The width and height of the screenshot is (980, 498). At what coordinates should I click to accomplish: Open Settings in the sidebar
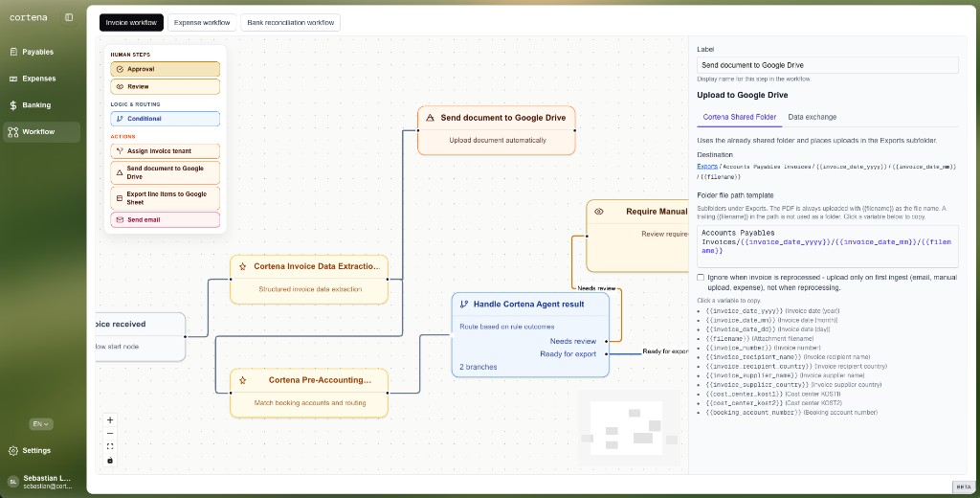pyautogui.click(x=41, y=450)
